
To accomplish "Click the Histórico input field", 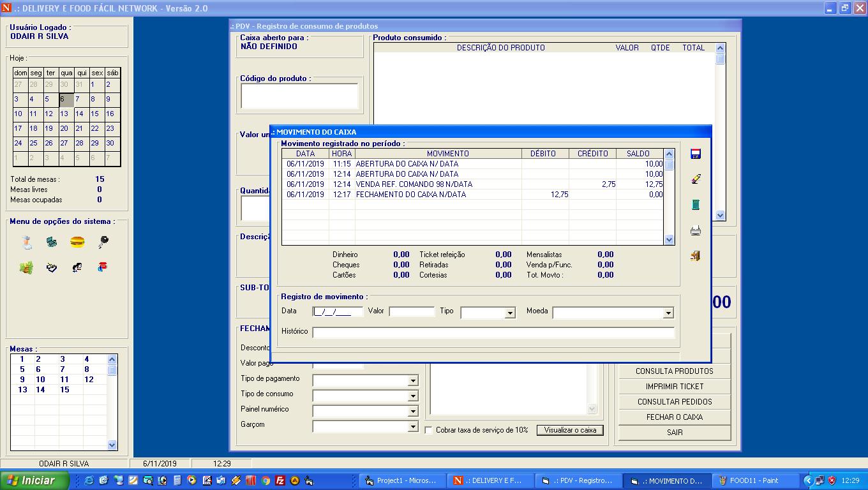I will [x=493, y=332].
